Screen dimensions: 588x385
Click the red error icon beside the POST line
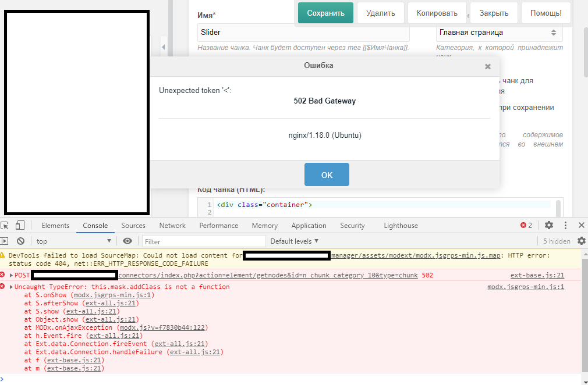(x=2, y=275)
